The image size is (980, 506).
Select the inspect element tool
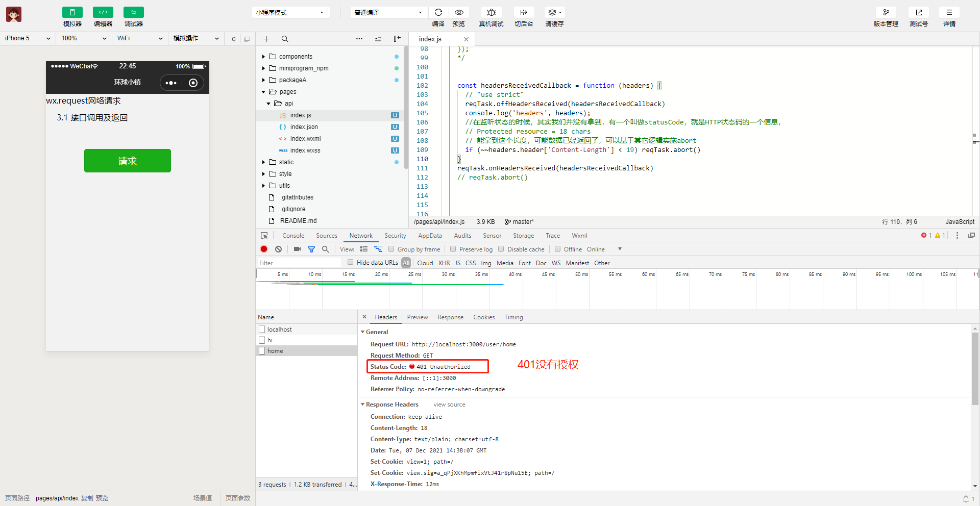(x=264, y=236)
